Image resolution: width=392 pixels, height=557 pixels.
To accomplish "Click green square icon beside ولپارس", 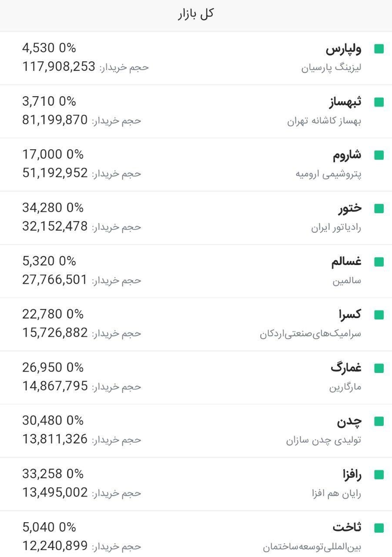I will [379, 49].
